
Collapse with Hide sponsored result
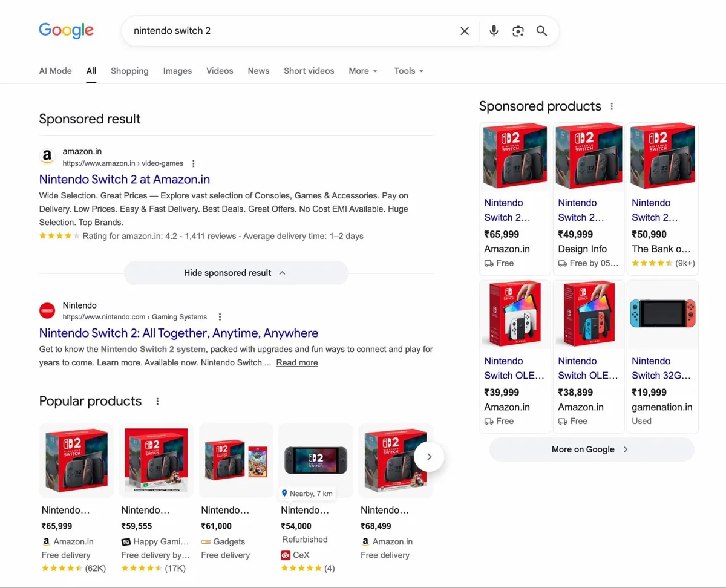coord(236,273)
